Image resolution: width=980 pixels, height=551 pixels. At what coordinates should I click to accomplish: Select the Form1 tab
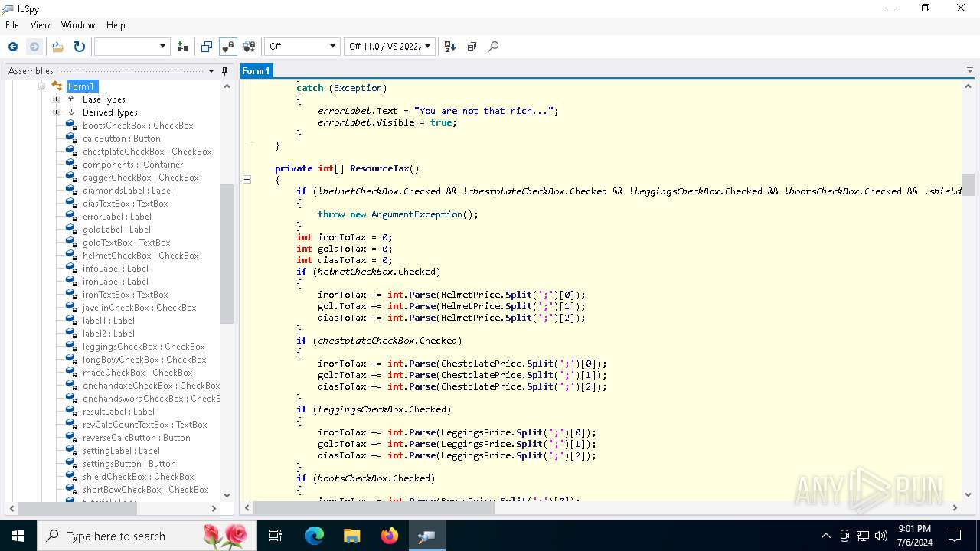coord(256,70)
